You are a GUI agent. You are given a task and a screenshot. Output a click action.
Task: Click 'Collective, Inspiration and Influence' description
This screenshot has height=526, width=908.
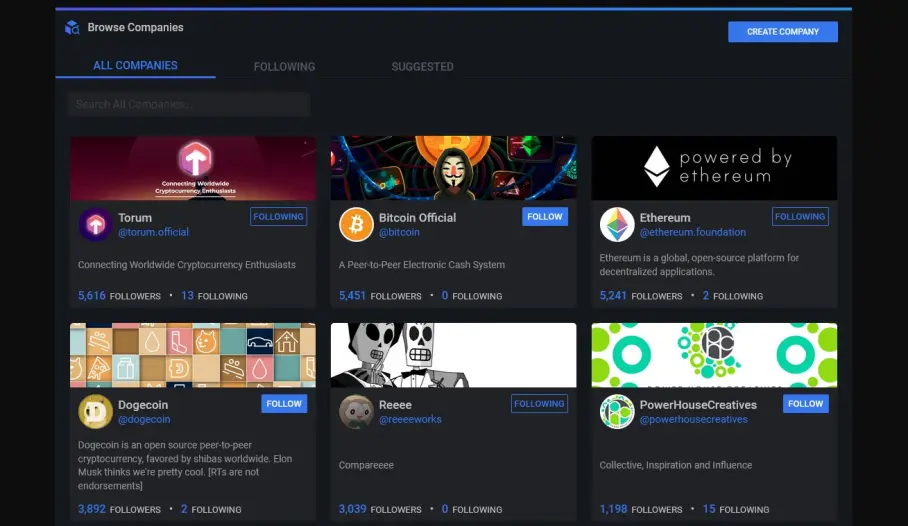pyautogui.click(x=676, y=465)
